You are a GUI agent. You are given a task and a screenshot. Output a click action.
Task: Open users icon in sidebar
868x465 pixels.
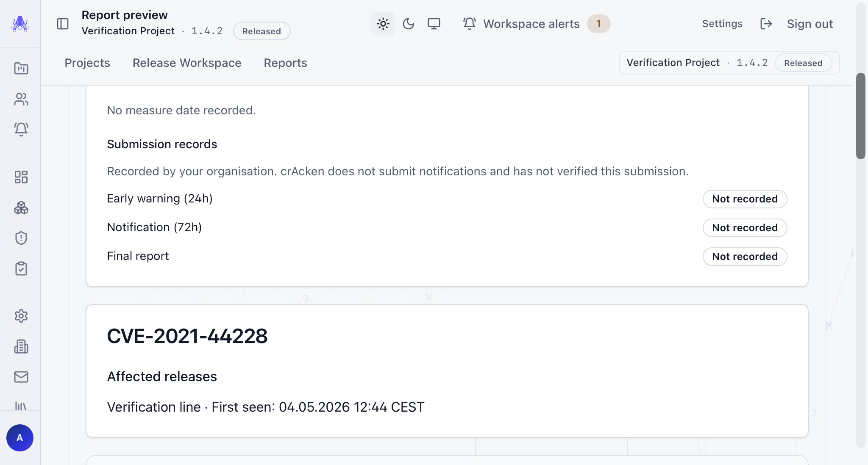pyautogui.click(x=21, y=99)
